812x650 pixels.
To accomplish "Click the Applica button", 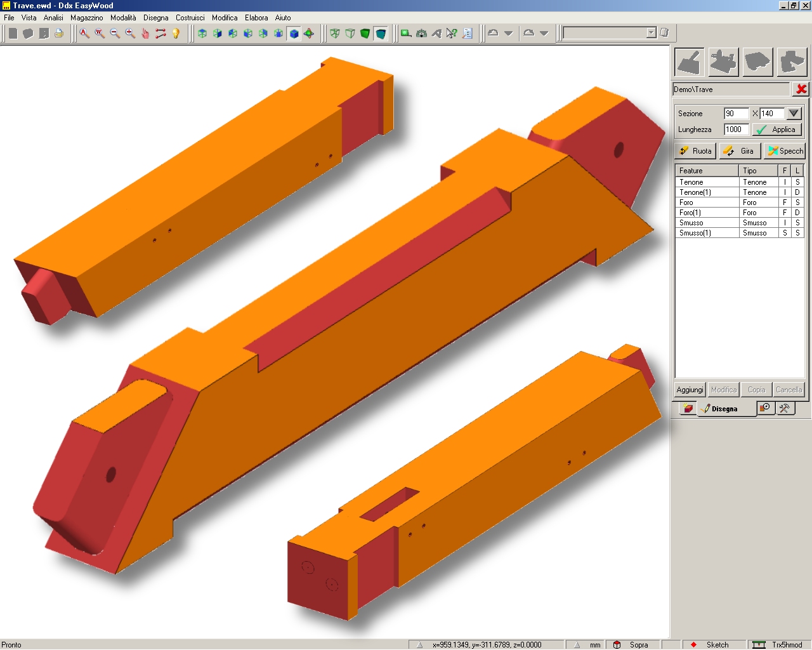I will click(777, 129).
